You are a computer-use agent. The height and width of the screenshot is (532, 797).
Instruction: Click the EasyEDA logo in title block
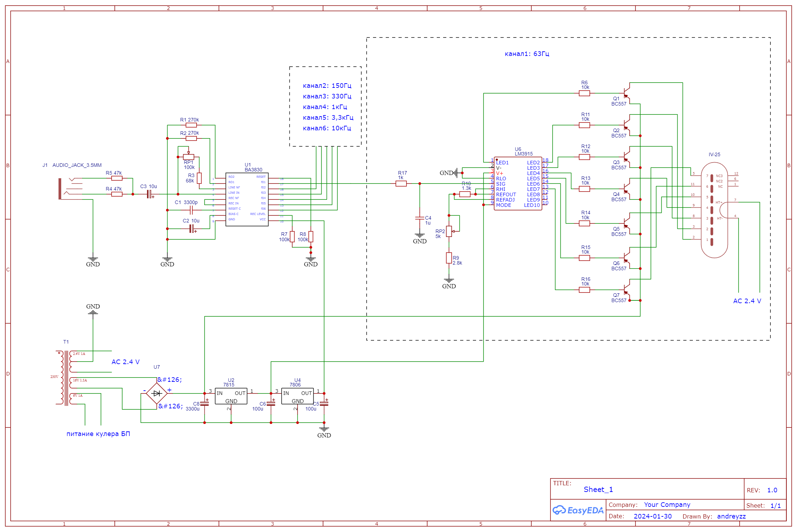[x=578, y=510]
